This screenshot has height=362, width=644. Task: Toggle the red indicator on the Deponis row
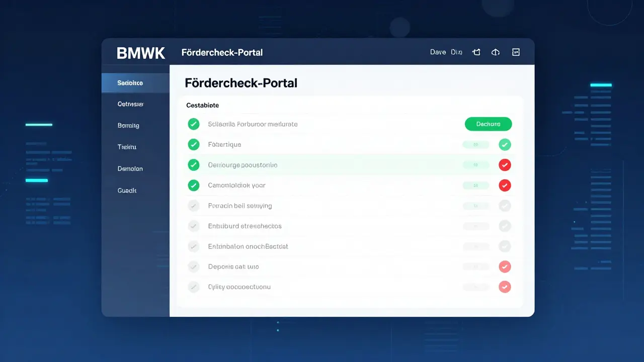(x=505, y=266)
